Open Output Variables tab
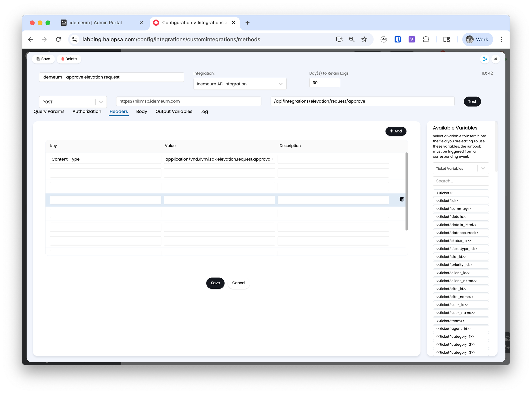 pos(174,112)
